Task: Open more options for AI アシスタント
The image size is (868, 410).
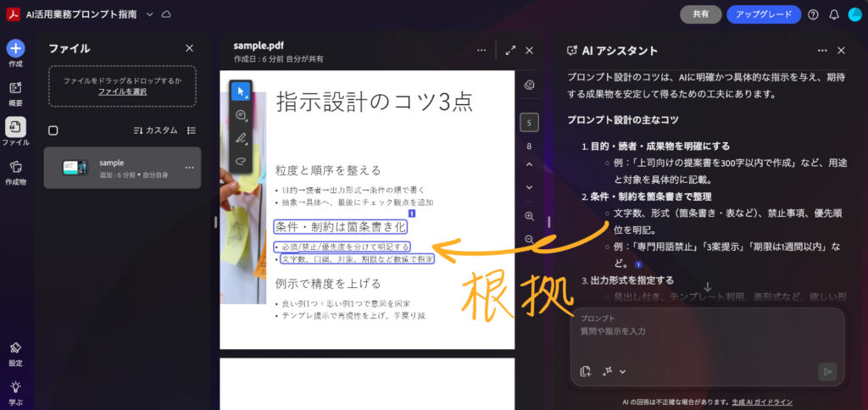Action: coord(822,50)
